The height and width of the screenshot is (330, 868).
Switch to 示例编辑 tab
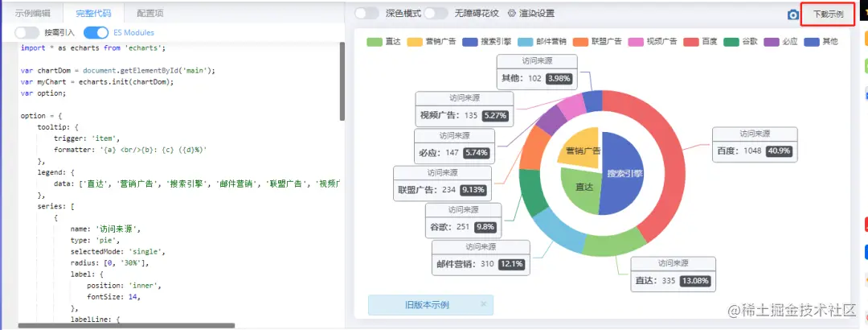pos(31,14)
